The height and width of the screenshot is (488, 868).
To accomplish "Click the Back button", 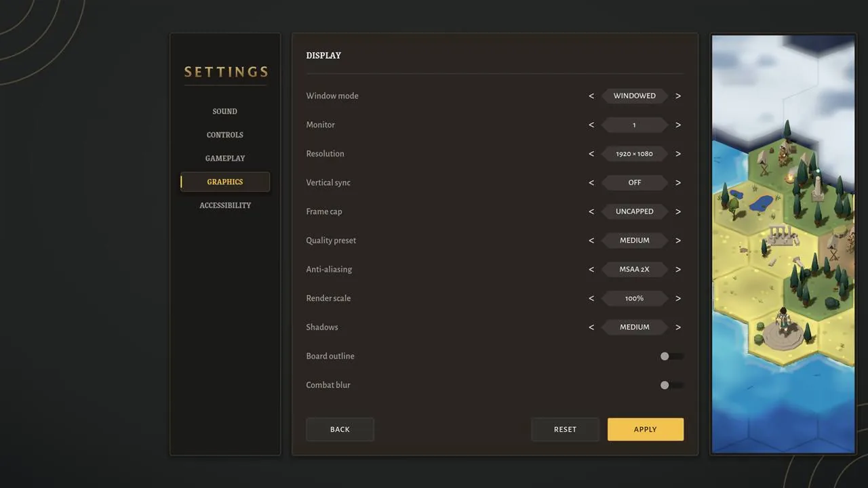I will point(340,429).
